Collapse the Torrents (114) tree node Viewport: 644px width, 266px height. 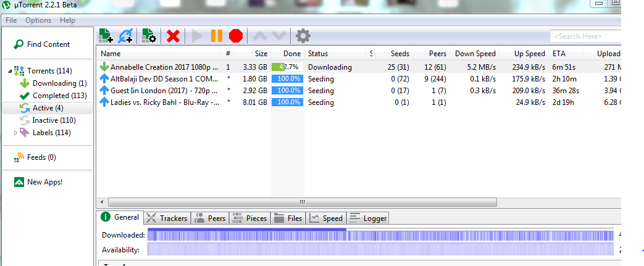tap(10, 72)
